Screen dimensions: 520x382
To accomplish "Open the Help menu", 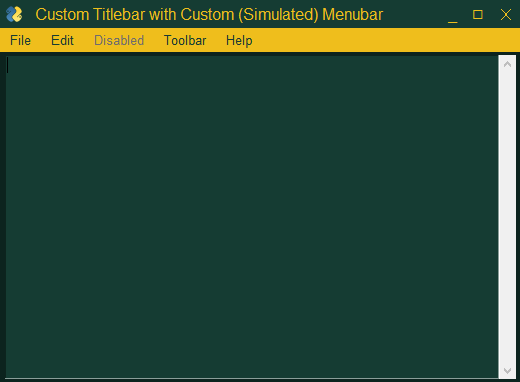I will [239, 41].
